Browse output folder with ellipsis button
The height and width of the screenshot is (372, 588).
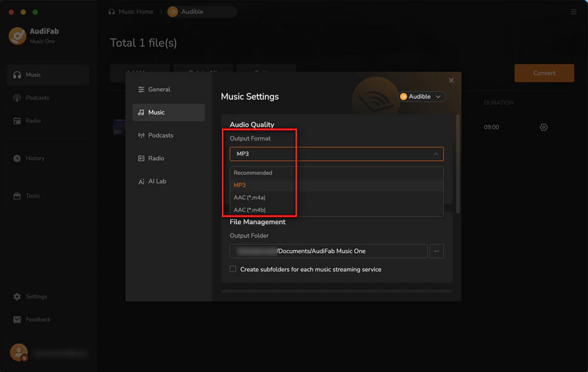(437, 251)
